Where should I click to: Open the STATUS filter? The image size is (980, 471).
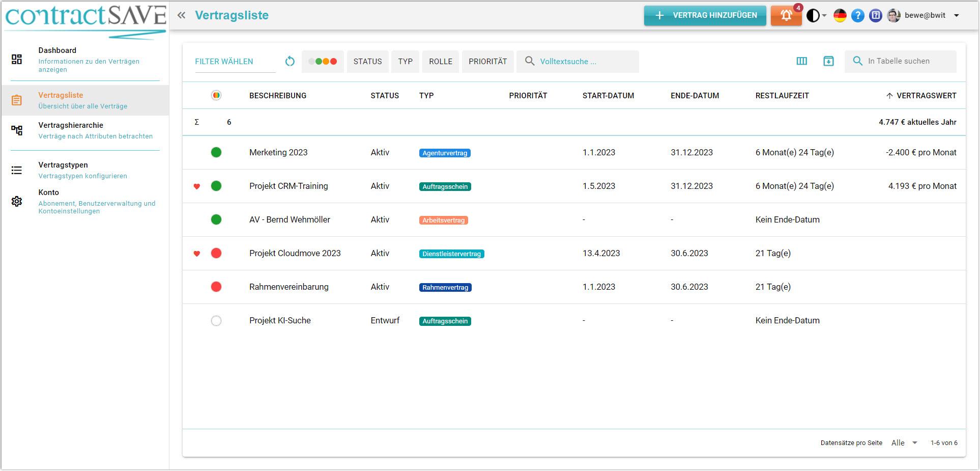367,62
